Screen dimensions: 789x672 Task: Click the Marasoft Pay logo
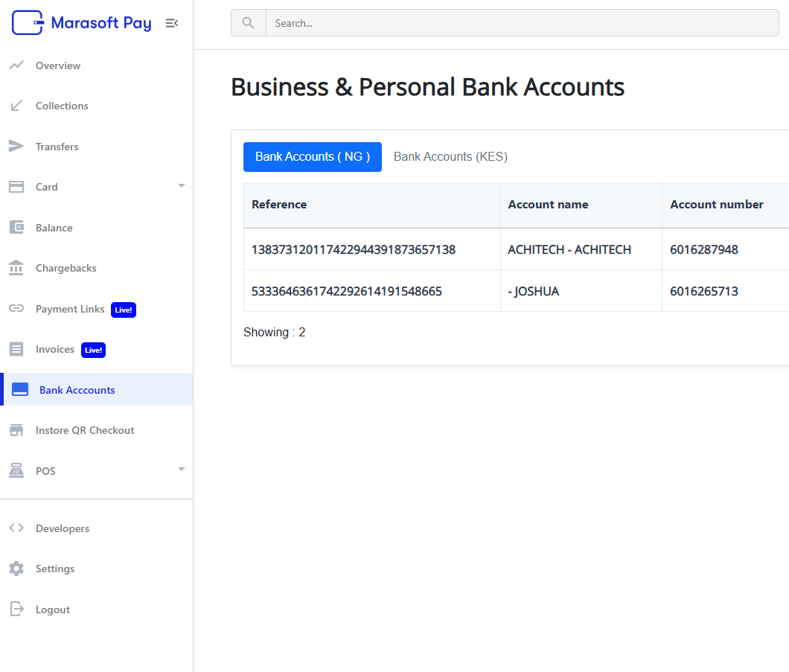[82, 23]
